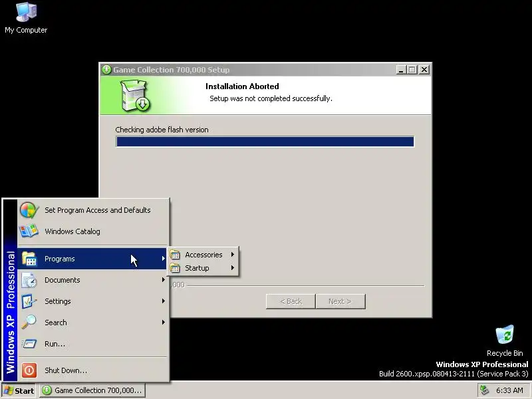This screenshot has height=399, width=532.
Task: Click the setup installer box icon
Action: tap(136, 95)
